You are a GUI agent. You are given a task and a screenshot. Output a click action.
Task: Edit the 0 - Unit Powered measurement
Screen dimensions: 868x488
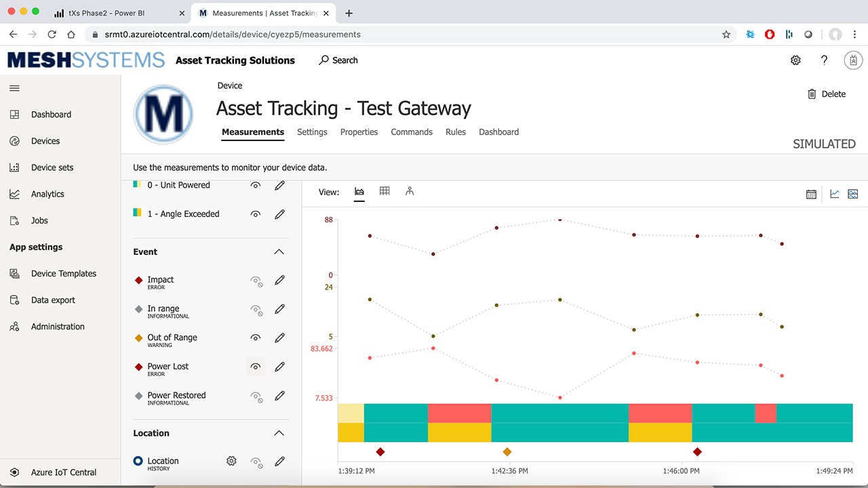[279, 186]
